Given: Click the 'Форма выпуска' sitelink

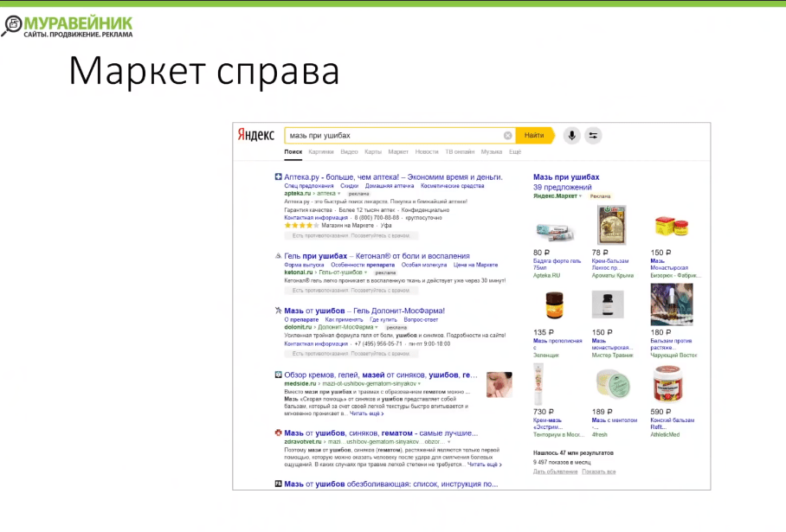Looking at the screenshot, I should coord(305,265).
